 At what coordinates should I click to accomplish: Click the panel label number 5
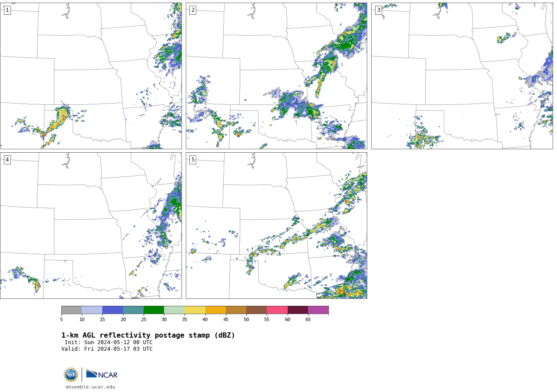pyautogui.click(x=193, y=160)
